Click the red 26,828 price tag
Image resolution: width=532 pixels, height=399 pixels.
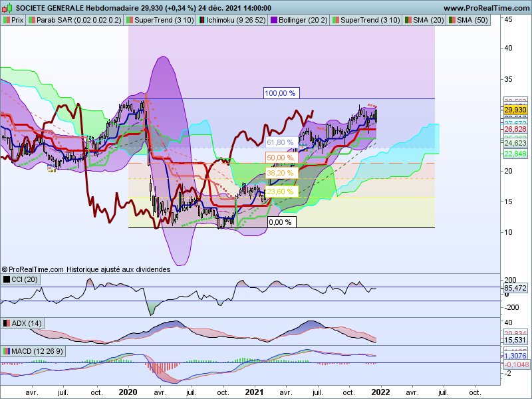point(515,129)
